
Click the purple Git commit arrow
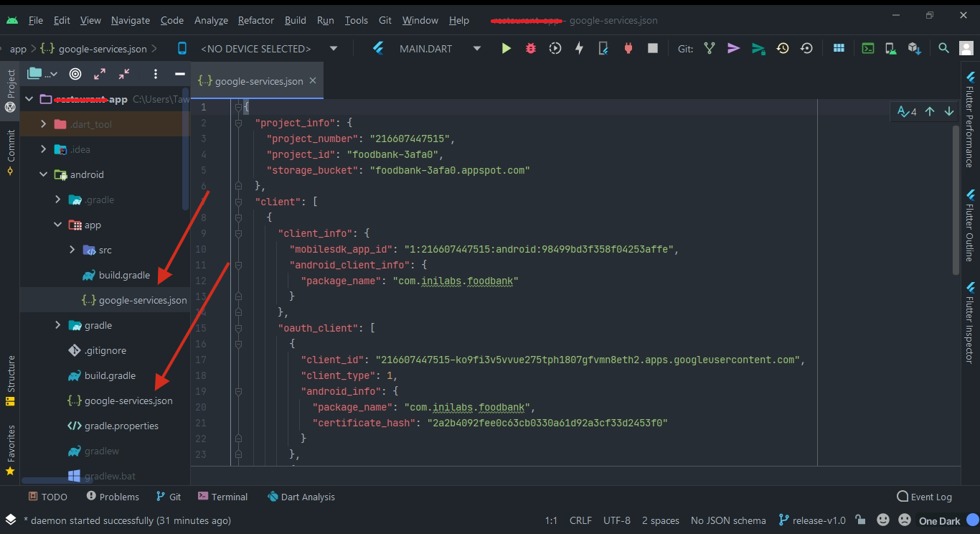point(733,48)
